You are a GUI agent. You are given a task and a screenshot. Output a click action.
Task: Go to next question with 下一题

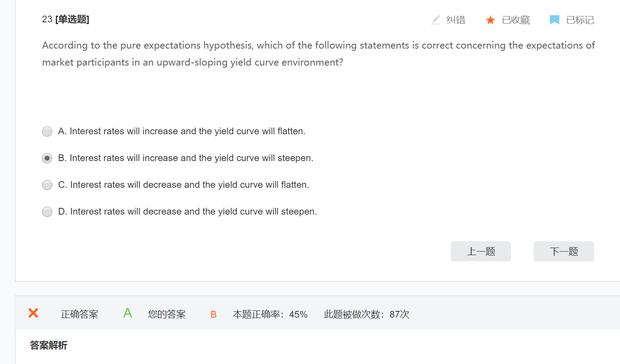[x=564, y=252]
